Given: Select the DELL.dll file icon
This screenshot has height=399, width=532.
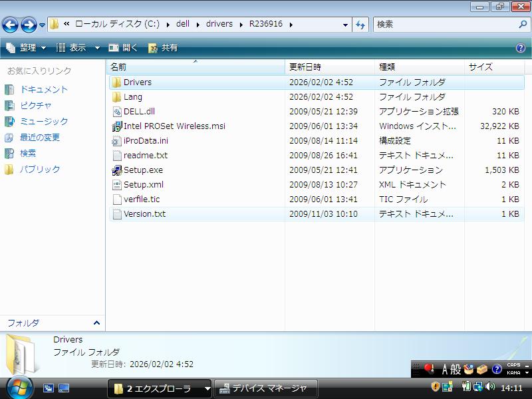Looking at the screenshot, I should (x=117, y=112).
